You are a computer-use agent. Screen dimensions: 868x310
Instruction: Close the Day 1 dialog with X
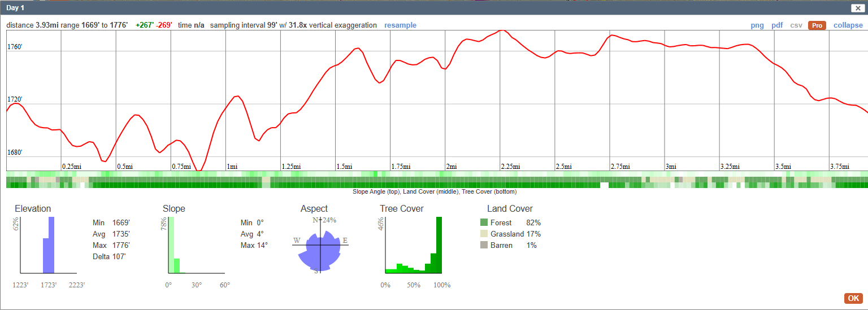click(857, 8)
